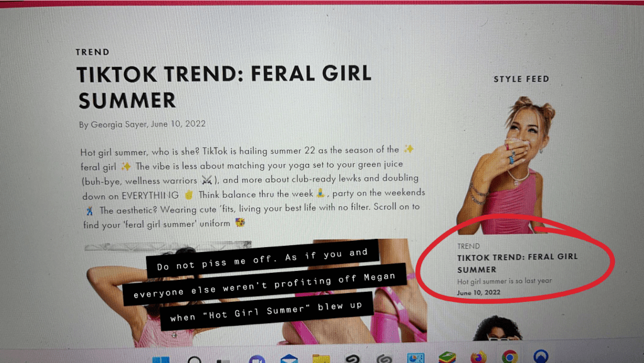Open the purple chat app icon
The image size is (644, 363).
[x=257, y=359]
